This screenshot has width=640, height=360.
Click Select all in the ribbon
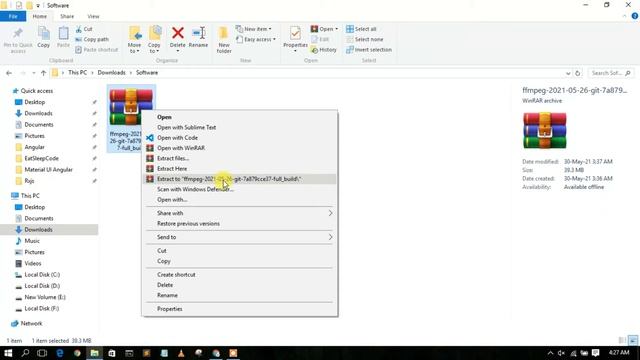click(x=361, y=29)
